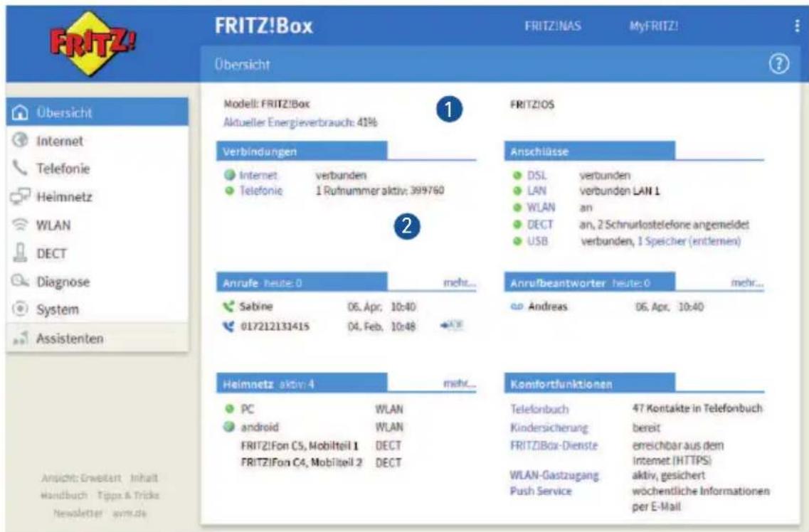Click the Übersicht home icon in sidebar
The height and width of the screenshot is (532, 809).
(20, 112)
